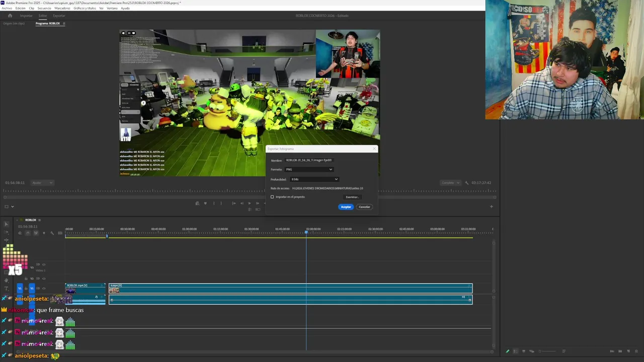644x362 pixels.
Task: Click the program monitor timecode 01:56:38:11
Action: click(x=15, y=183)
